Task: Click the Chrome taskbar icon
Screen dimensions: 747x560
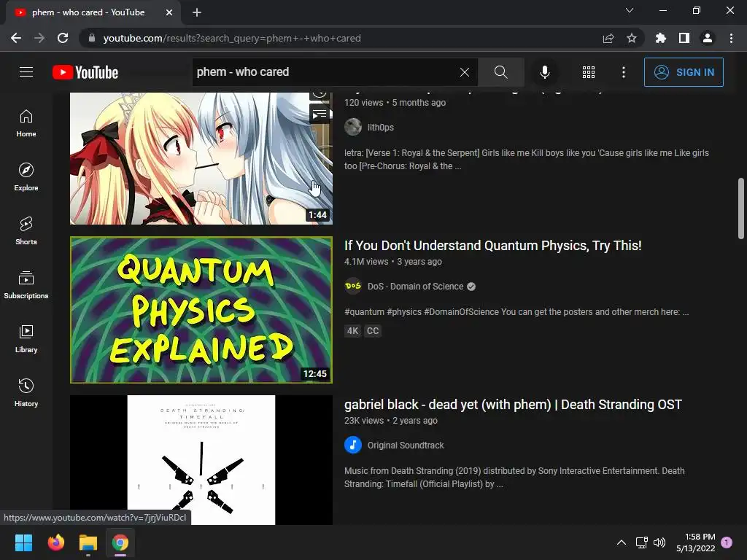Action: [120, 542]
